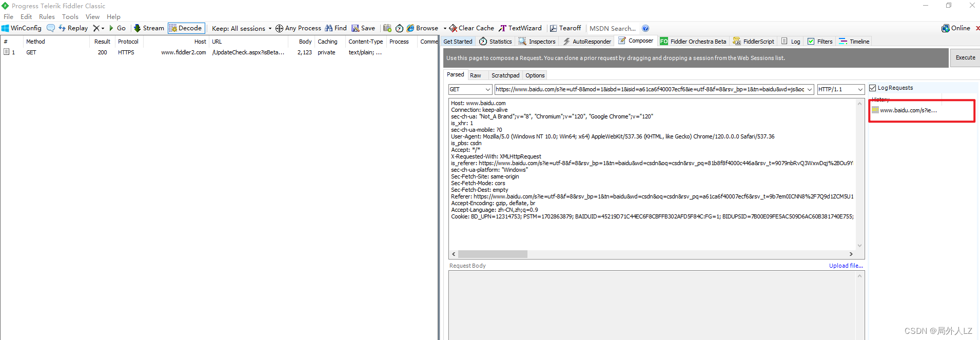Open the View menu
The width and height of the screenshot is (980, 340).
point(93,17)
